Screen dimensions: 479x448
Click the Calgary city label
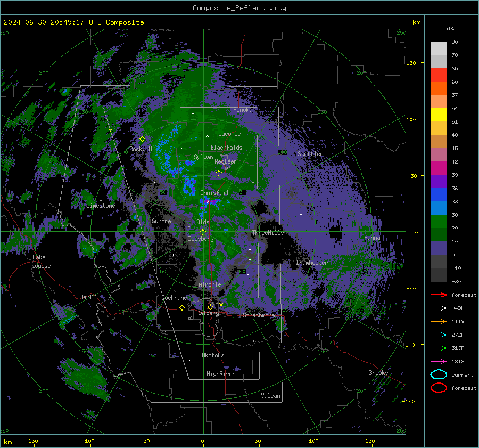click(x=208, y=313)
